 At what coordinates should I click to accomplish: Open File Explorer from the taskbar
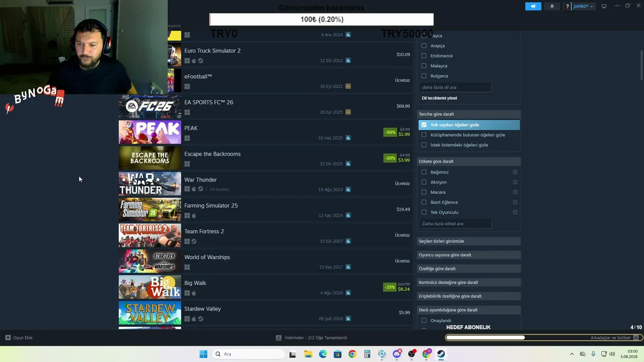[x=308, y=354]
